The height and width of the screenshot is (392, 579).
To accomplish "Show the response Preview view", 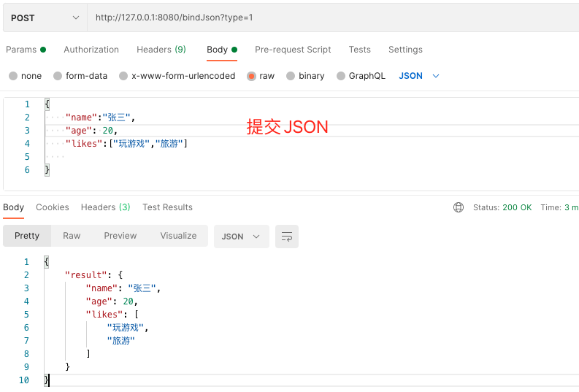I will pyautogui.click(x=120, y=236).
